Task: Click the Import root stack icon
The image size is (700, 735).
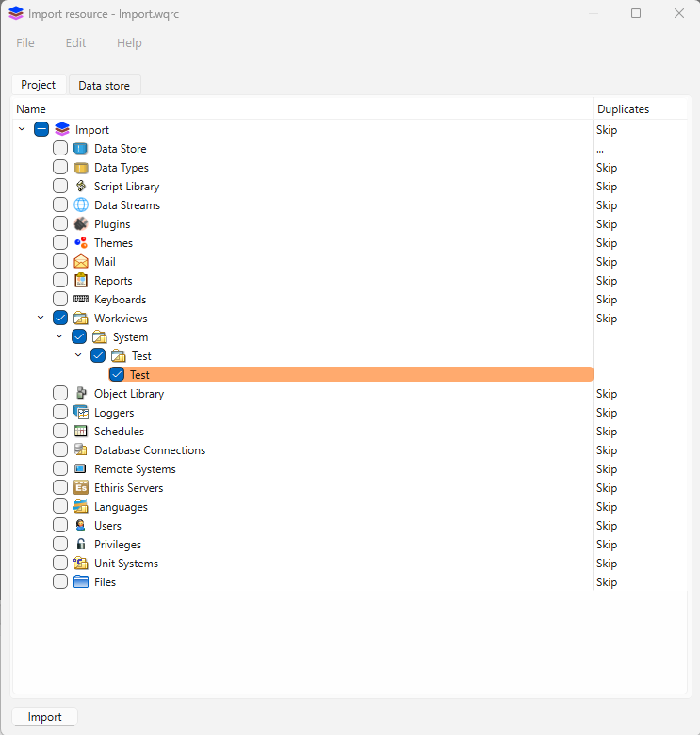Action: 62,129
